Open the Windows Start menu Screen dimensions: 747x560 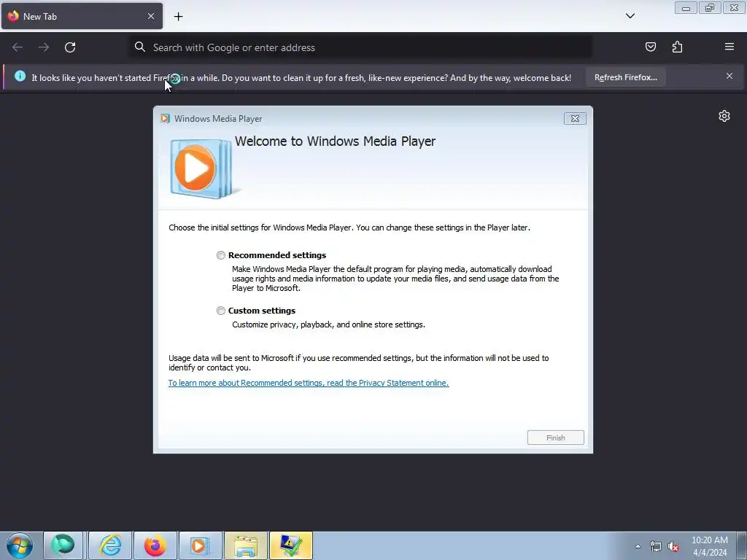20,545
